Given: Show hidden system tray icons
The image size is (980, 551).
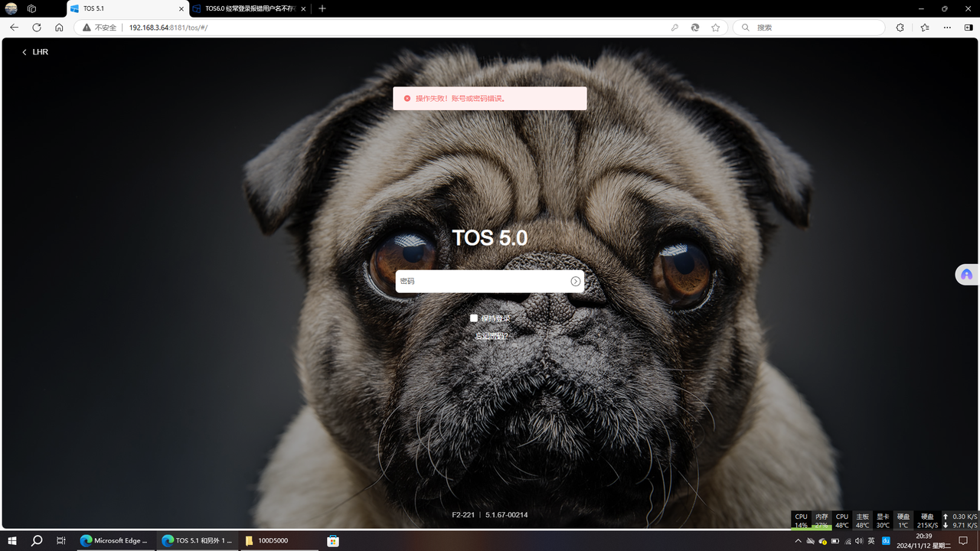Looking at the screenshot, I should click(x=799, y=540).
